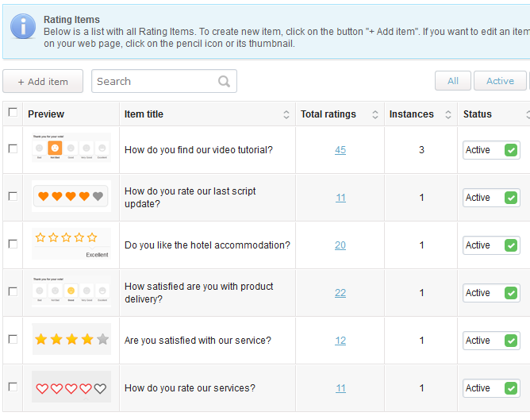Screen dimensions: 530x420
Task: Open 12 total ratings link
Action: pos(340,341)
